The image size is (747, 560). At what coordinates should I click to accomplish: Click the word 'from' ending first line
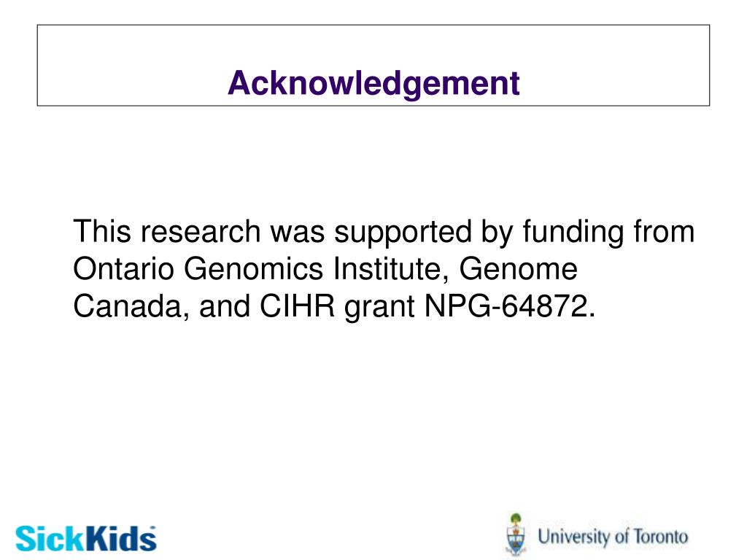pos(664,231)
